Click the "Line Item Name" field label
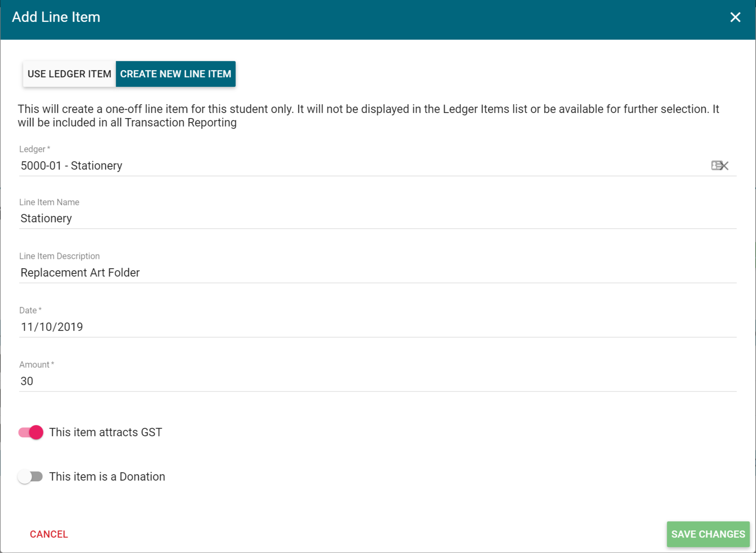The height and width of the screenshot is (553, 756). coord(49,202)
